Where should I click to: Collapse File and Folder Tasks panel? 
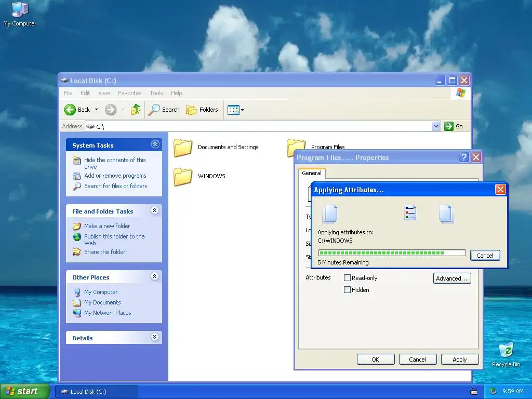click(155, 210)
